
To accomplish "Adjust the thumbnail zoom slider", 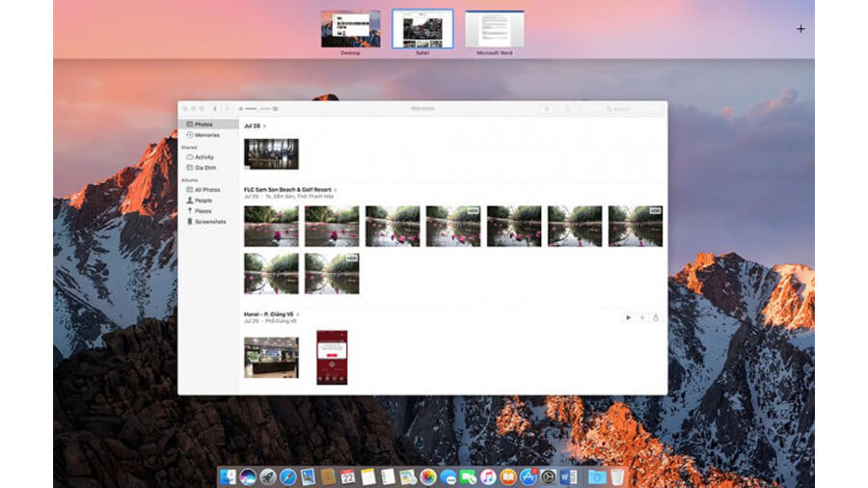I will pyautogui.click(x=258, y=109).
